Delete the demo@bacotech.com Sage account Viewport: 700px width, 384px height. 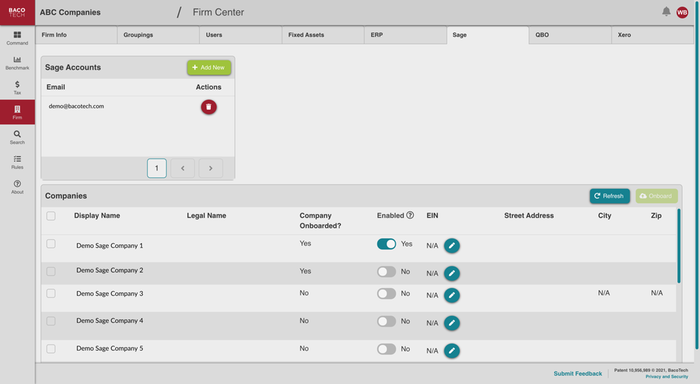tap(208, 107)
